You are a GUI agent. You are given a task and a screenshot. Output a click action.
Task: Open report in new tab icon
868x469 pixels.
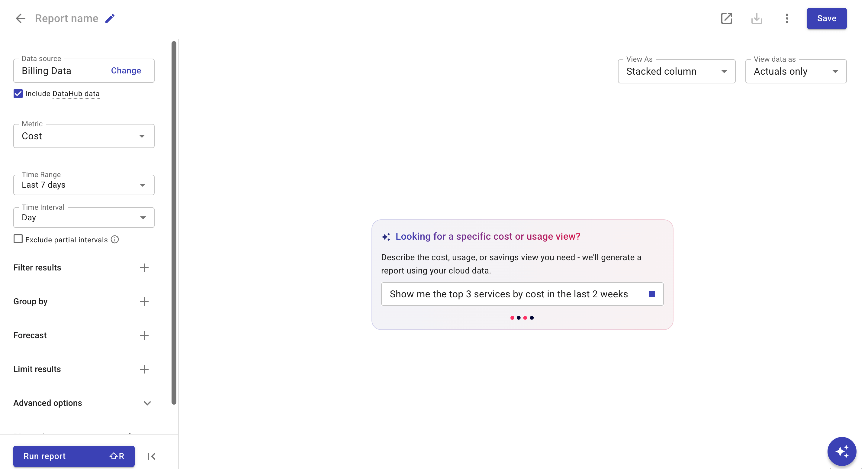point(726,18)
